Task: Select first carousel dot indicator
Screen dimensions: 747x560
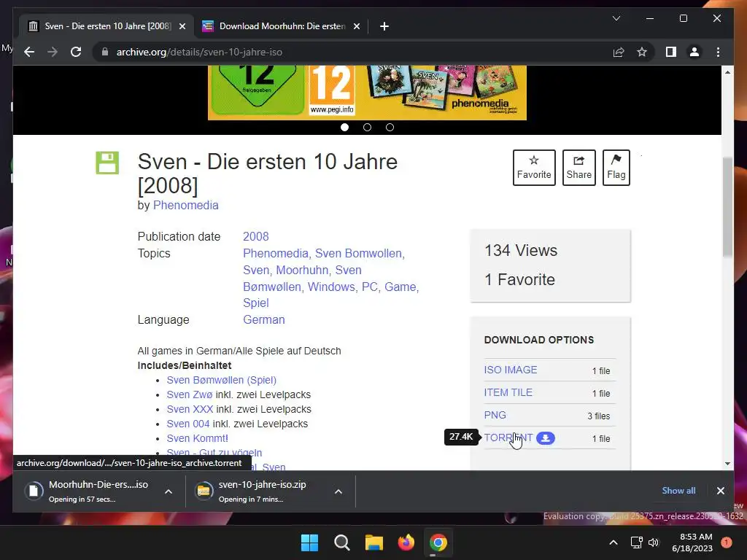Action: pyautogui.click(x=344, y=127)
